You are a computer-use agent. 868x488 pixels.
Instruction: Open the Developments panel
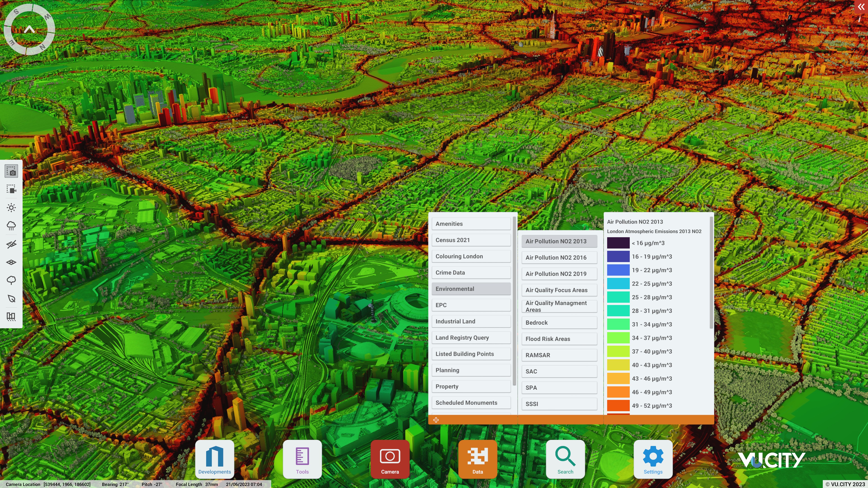pyautogui.click(x=215, y=459)
